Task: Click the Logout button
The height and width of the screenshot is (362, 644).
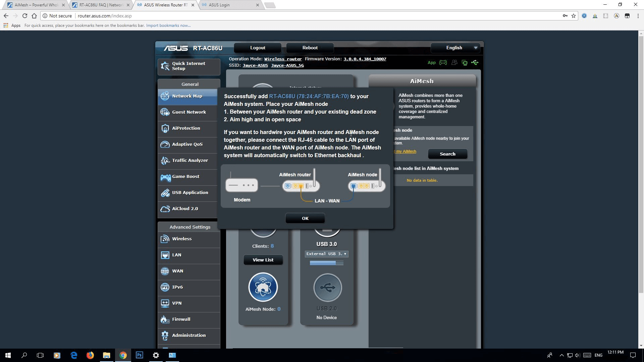Action: 258,48
